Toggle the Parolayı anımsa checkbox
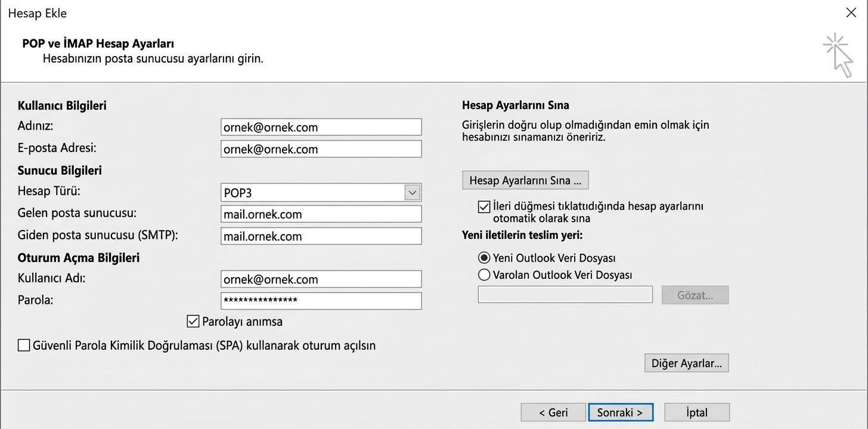Viewport: 868px width, 429px height. pos(193,321)
